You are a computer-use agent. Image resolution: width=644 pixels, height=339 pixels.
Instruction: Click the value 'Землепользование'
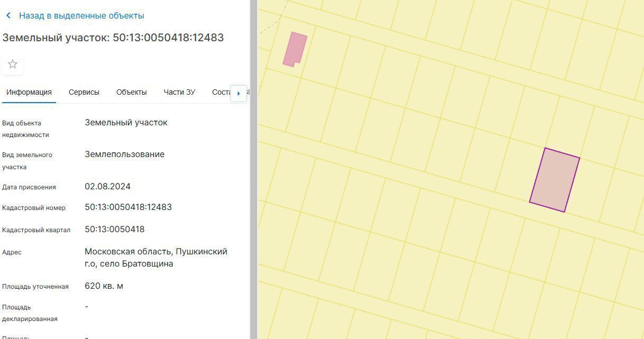124,154
